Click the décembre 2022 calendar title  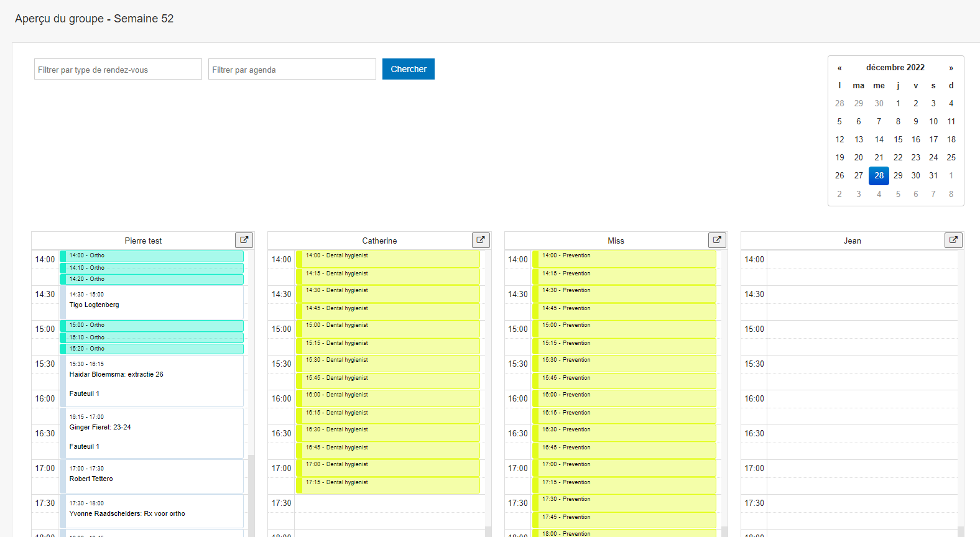pyautogui.click(x=895, y=68)
